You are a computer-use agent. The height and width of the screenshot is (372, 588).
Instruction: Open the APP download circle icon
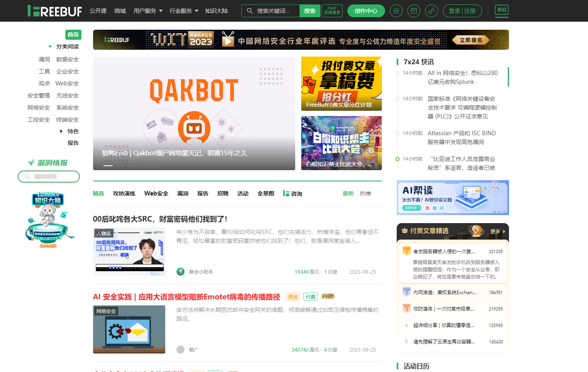396,11
